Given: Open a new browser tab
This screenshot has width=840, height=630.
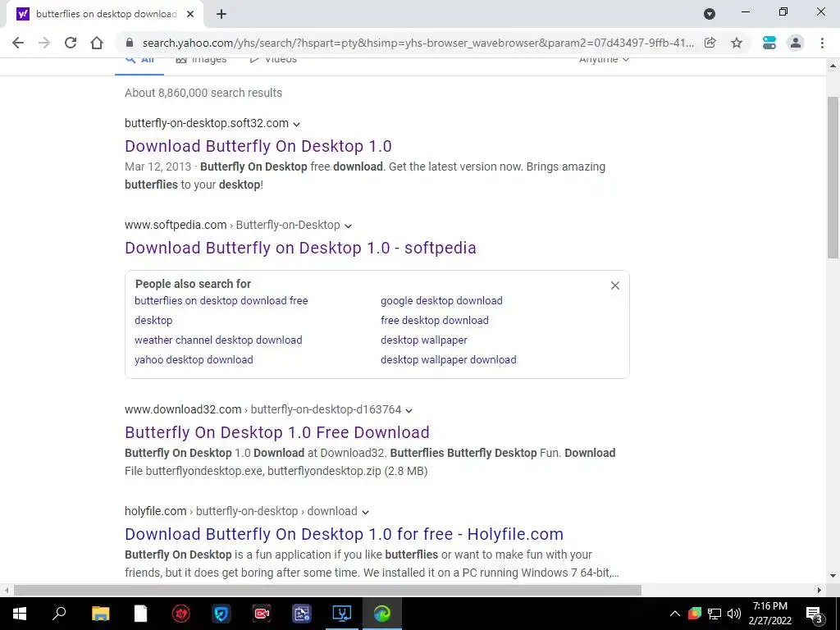Looking at the screenshot, I should click(221, 15).
